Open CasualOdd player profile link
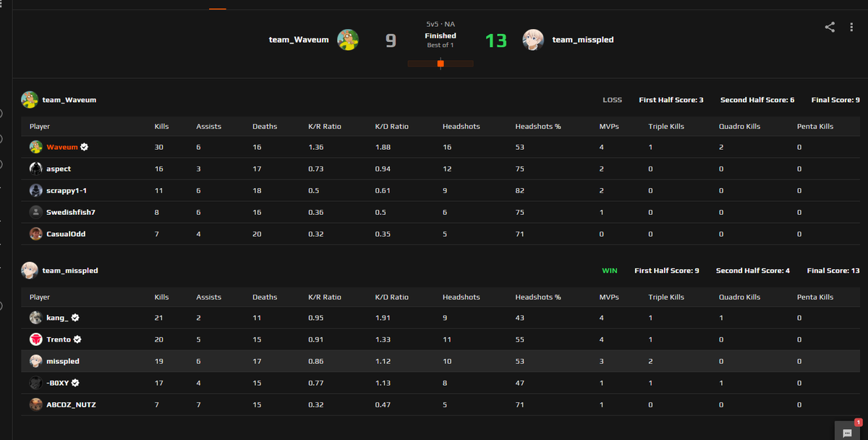 point(66,234)
